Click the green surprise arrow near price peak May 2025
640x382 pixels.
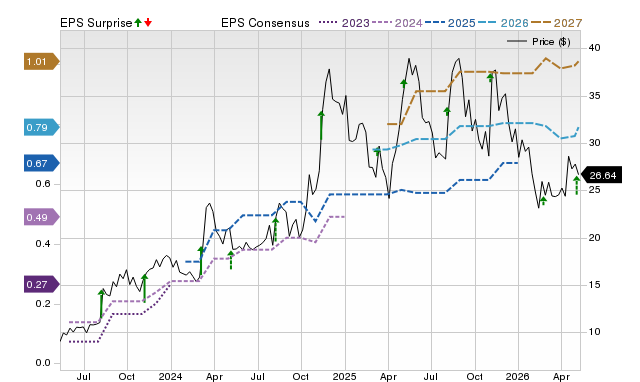click(404, 84)
